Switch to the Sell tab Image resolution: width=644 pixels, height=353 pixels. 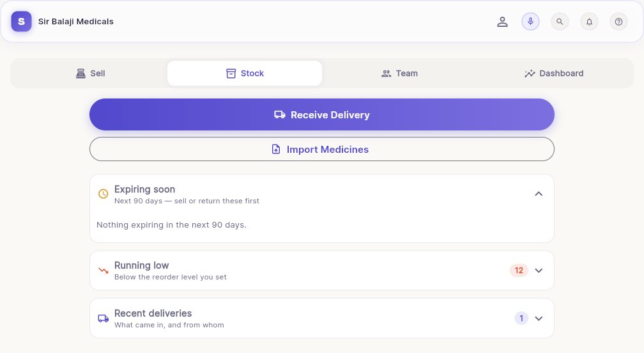pyautogui.click(x=90, y=73)
